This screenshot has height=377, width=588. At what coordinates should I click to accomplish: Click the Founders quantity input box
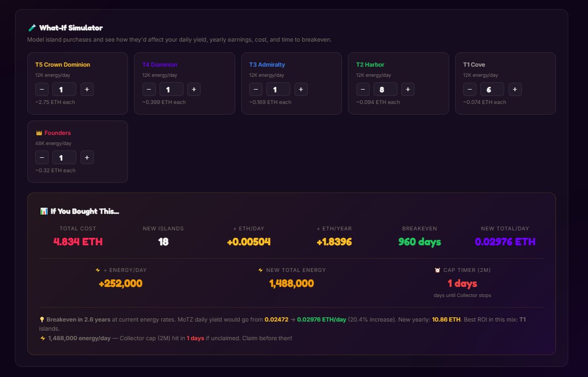click(x=64, y=157)
